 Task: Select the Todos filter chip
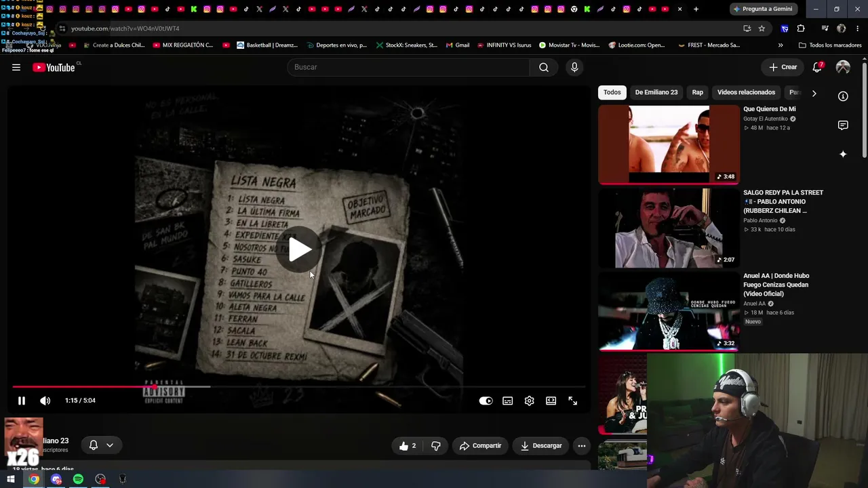[612, 92]
